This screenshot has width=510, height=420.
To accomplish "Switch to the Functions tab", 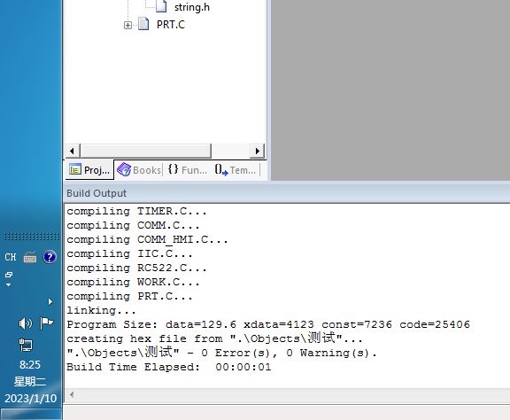I will 188,170.
